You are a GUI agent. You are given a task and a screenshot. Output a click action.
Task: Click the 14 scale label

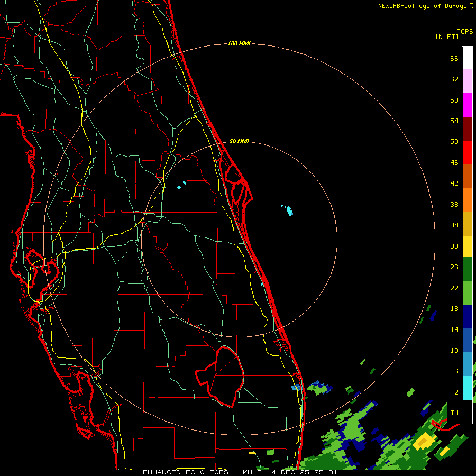[454, 329]
